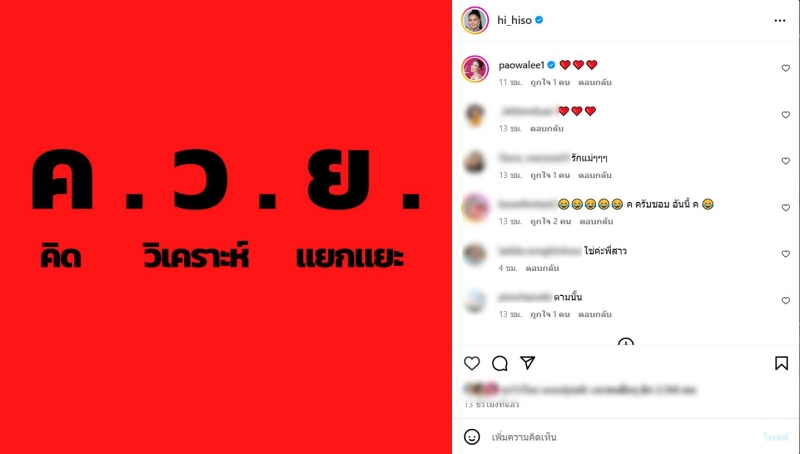The width and height of the screenshot is (800, 454).
Task: Like the รักแม่ๆๆๆ comment
Action: 786,161
